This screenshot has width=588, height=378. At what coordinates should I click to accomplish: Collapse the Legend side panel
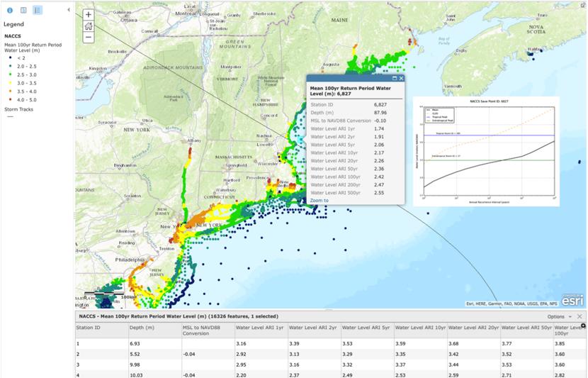point(68,10)
